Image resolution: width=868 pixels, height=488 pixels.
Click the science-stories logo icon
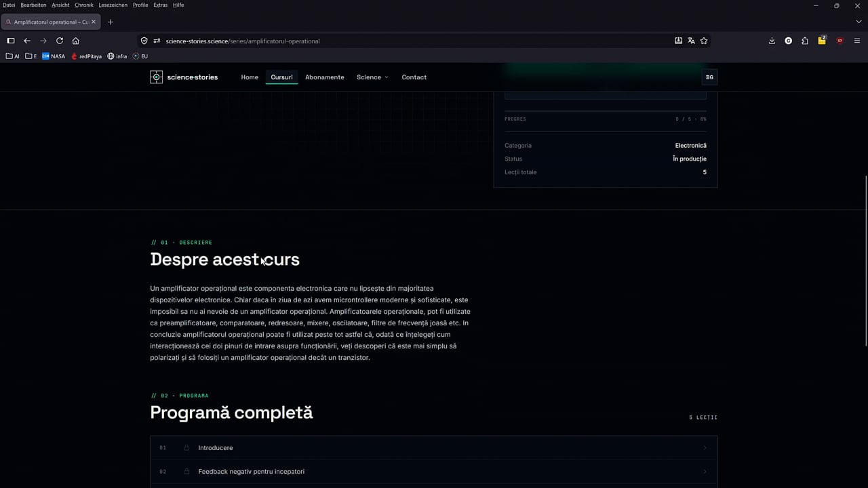tap(156, 77)
